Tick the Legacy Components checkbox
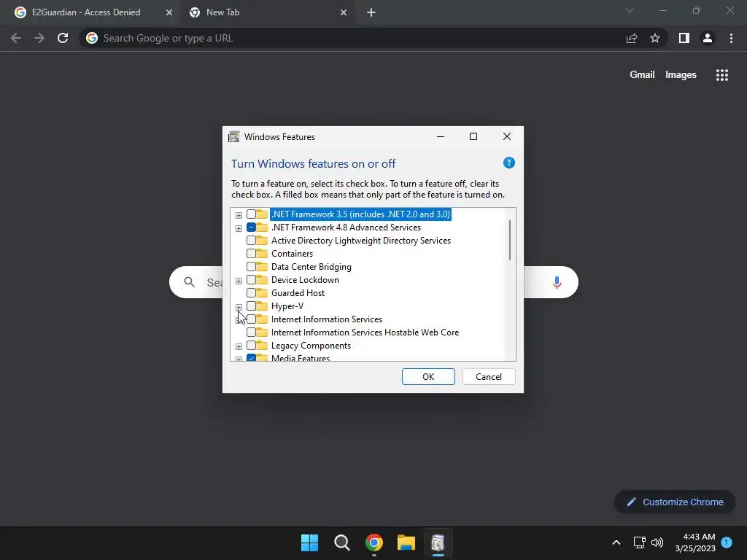This screenshot has width=747, height=560. click(251, 346)
